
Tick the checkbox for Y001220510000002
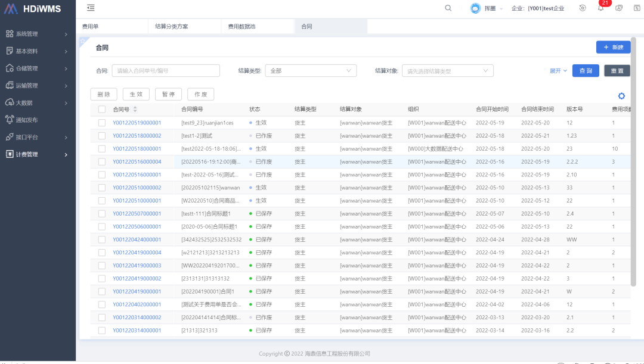[x=102, y=188]
